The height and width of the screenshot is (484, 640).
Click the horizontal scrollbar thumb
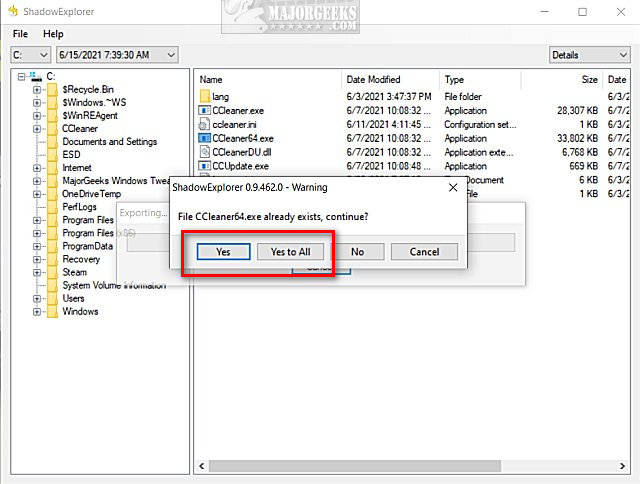[355, 466]
